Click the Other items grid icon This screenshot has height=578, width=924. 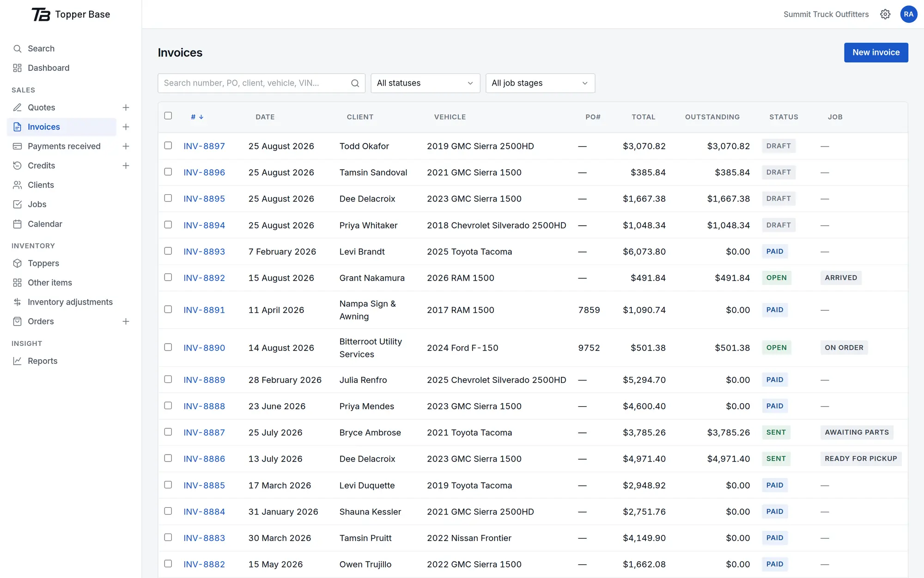(x=18, y=283)
